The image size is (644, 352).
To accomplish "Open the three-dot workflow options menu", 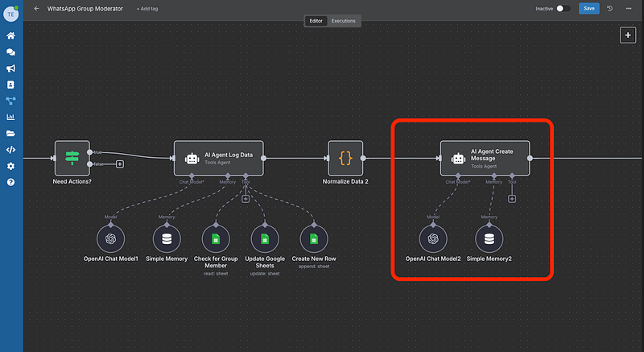I will click(627, 8).
